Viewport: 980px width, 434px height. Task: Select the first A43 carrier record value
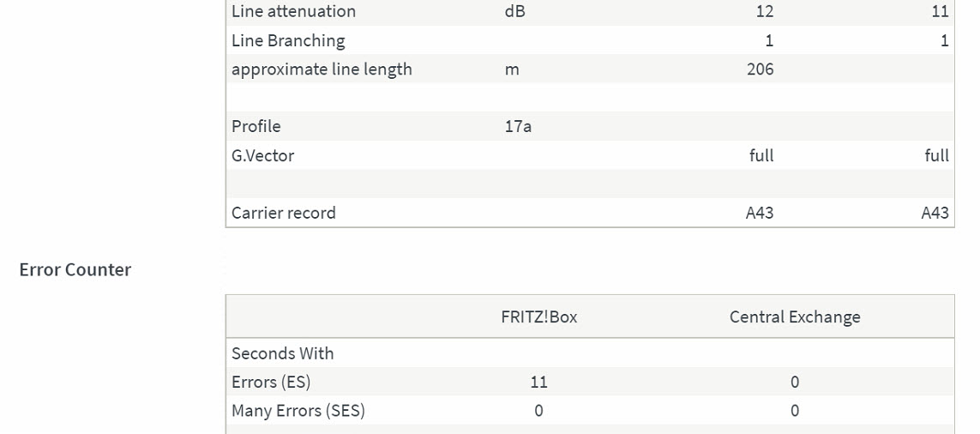pos(760,213)
